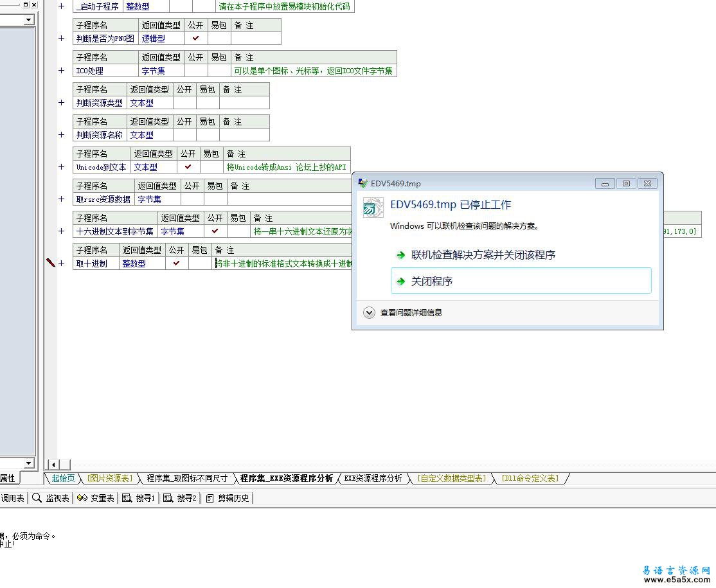Open the 调用表 output tab
Viewport: 716px width, 588px height.
coord(12,498)
